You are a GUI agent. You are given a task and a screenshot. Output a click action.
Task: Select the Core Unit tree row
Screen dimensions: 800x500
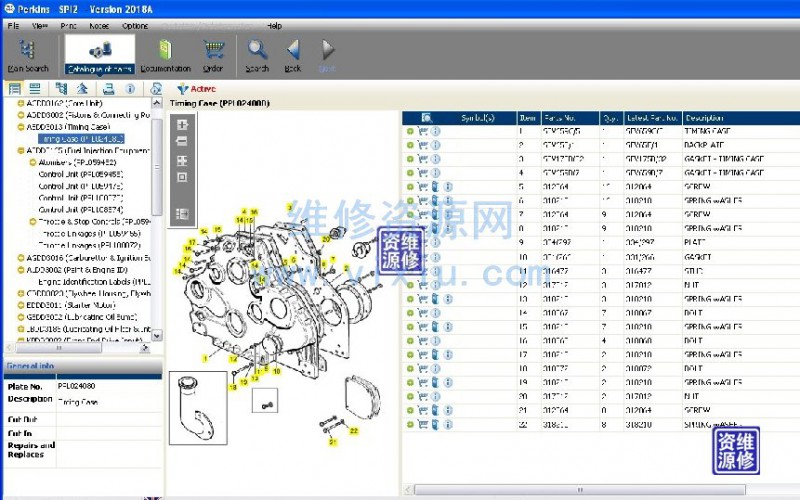[64, 103]
